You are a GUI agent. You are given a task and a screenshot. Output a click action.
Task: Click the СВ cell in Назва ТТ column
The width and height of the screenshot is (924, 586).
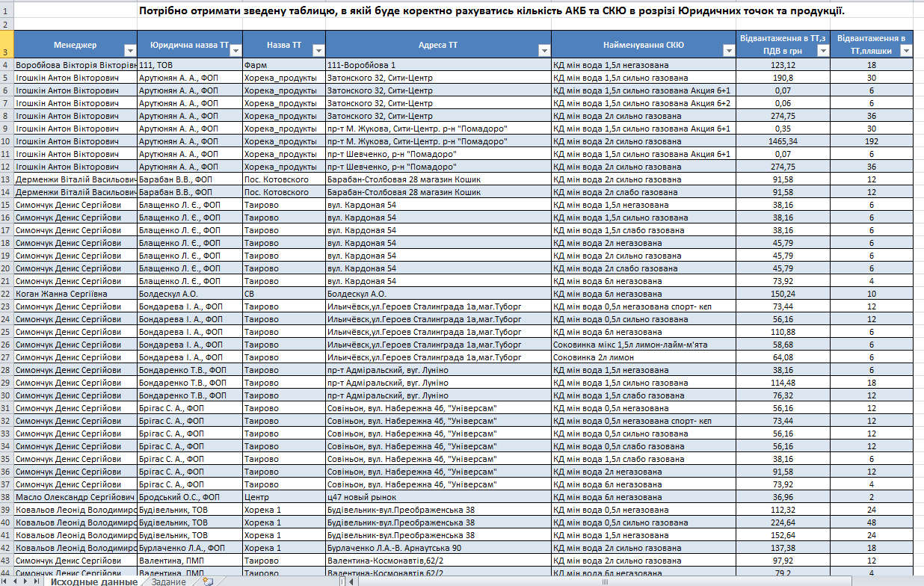point(284,294)
